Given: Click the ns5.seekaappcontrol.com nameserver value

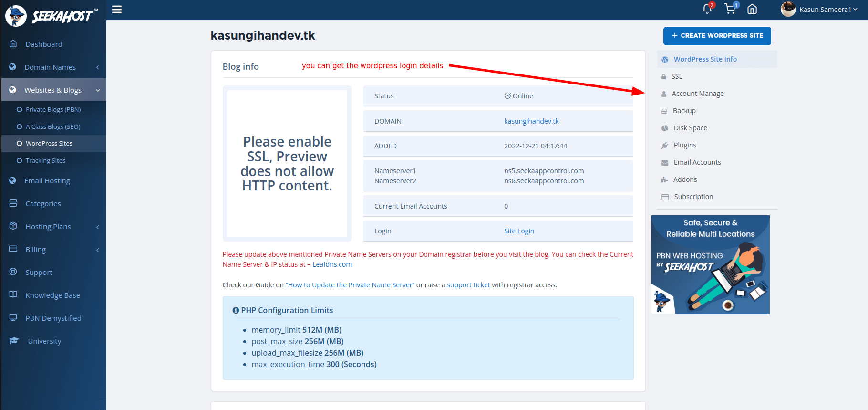Looking at the screenshot, I should pyautogui.click(x=544, y=171).
